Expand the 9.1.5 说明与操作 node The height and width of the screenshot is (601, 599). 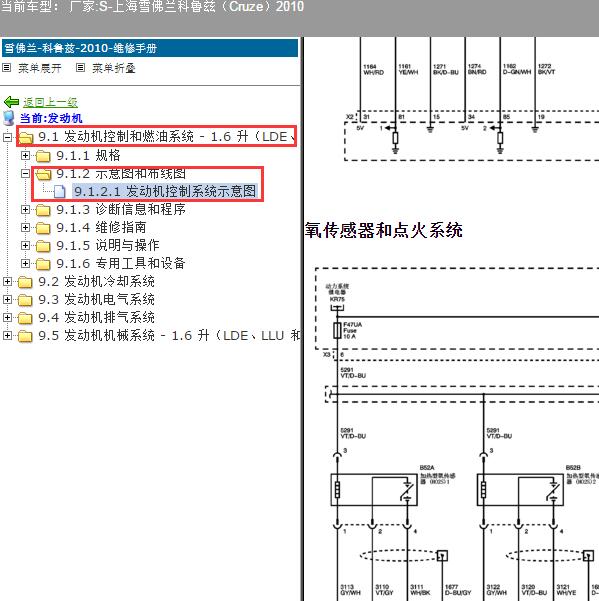tap(25, 245)
